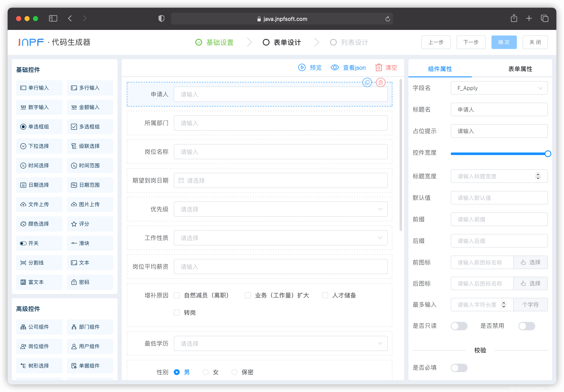Click the 确定 confirm button
The height and width of the screenshot is (392, 564).
504,42
